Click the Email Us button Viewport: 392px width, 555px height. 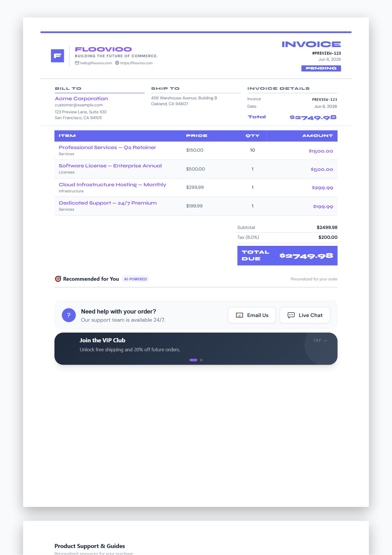coord(252,315)
